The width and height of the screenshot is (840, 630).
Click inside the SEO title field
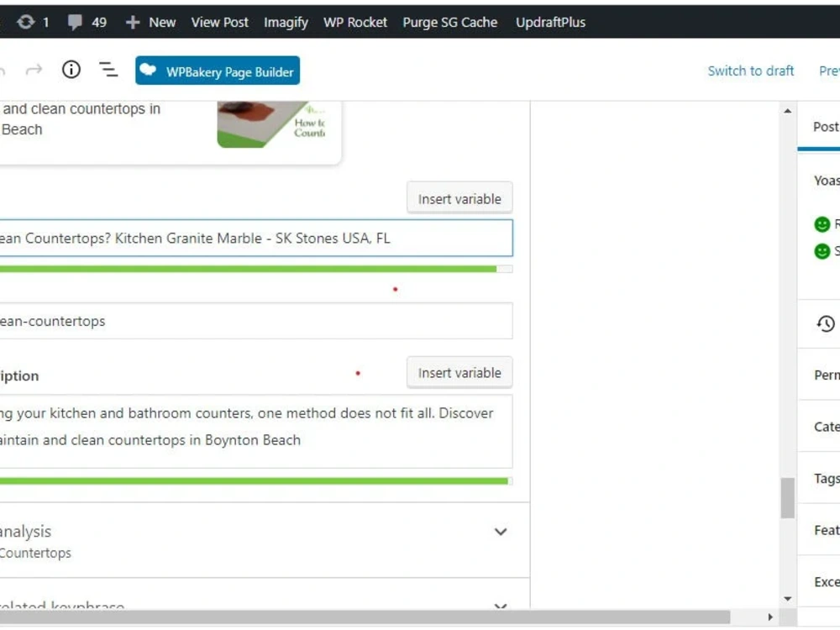tap(256, 238)
